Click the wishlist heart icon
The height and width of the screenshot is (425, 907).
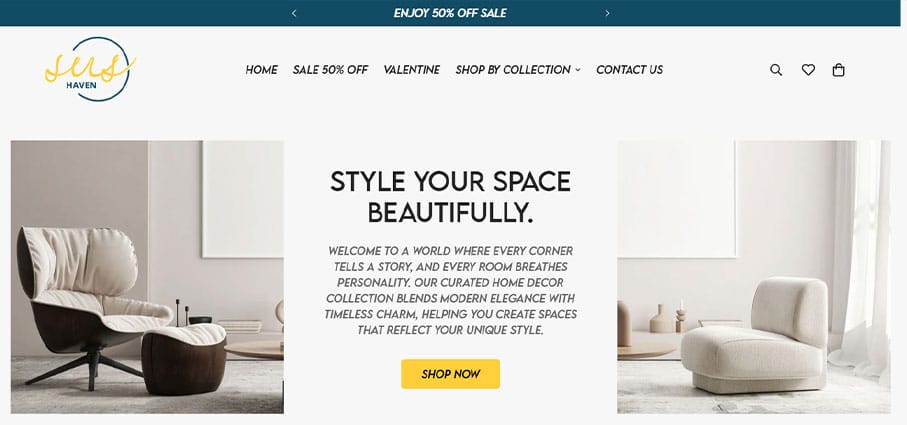click(x=808, y=70)
